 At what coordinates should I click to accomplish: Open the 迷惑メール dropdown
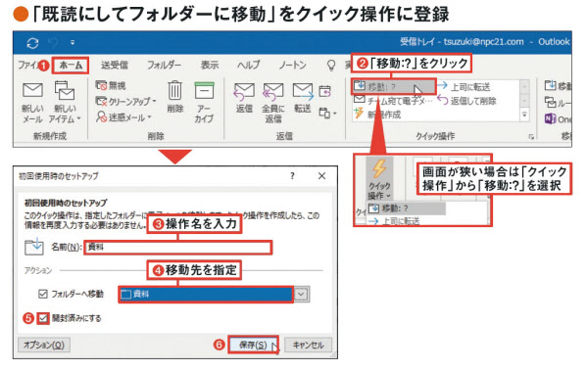coord(123,117)
